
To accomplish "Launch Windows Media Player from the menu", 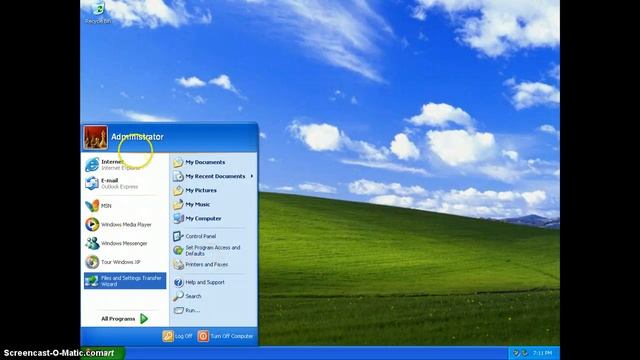I will (125, 224).
